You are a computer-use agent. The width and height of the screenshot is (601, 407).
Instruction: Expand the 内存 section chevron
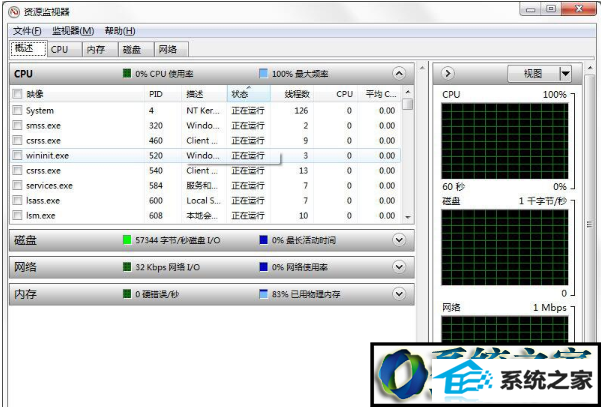point(399,294)
